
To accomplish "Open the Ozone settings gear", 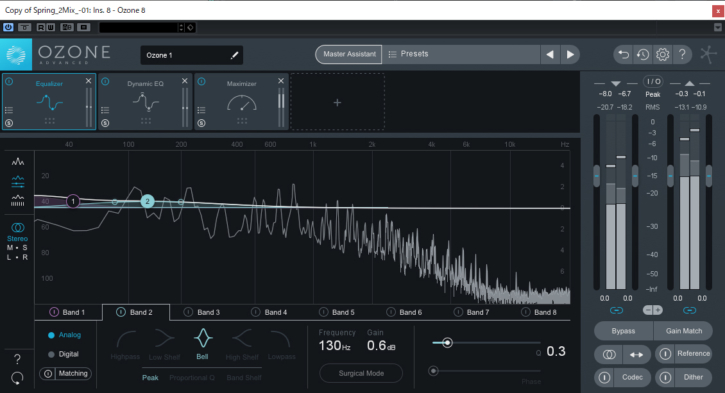I will point(662,55).
